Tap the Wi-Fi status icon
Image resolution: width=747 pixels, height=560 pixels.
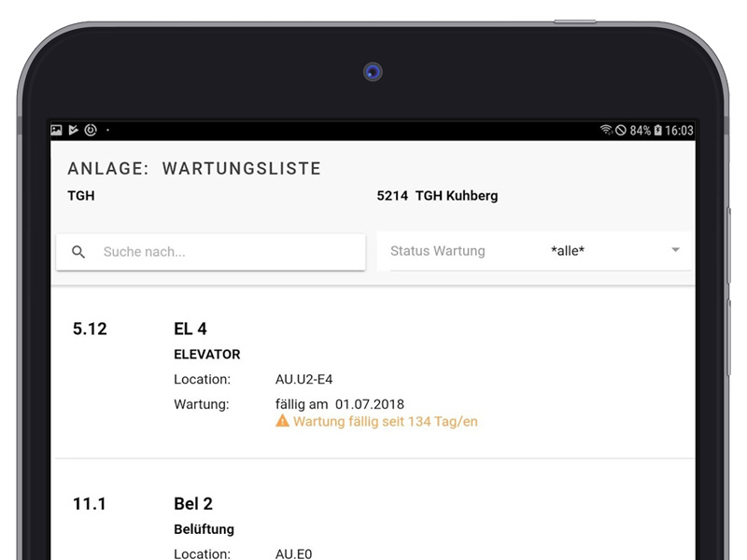pos(606,130)
